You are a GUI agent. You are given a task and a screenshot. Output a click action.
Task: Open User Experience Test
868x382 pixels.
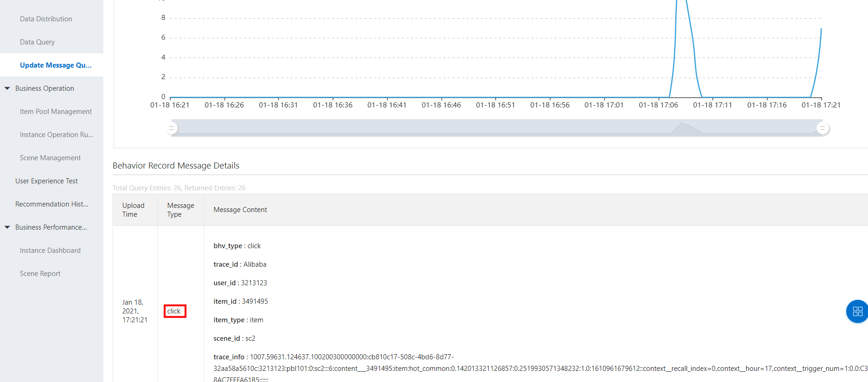46,181
